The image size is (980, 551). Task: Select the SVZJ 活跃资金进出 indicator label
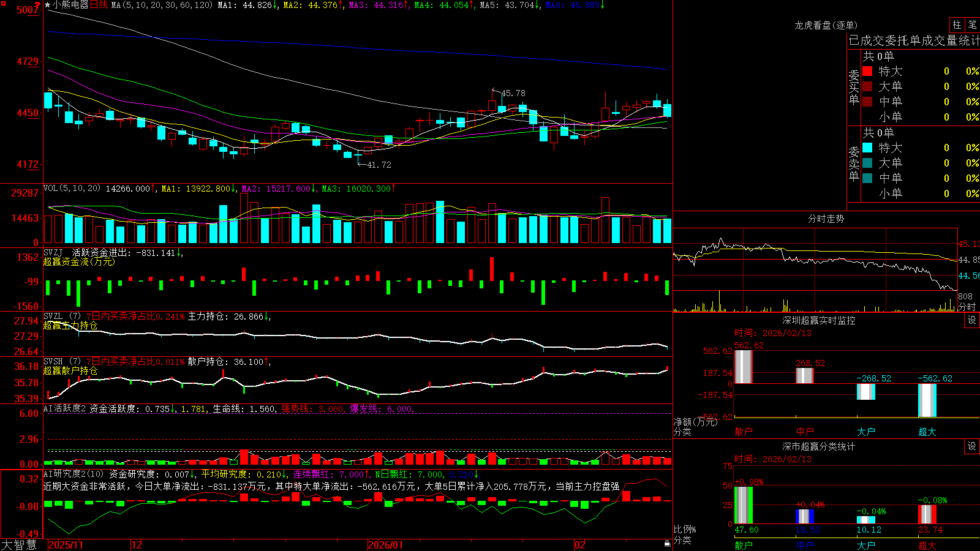(88, 252)
